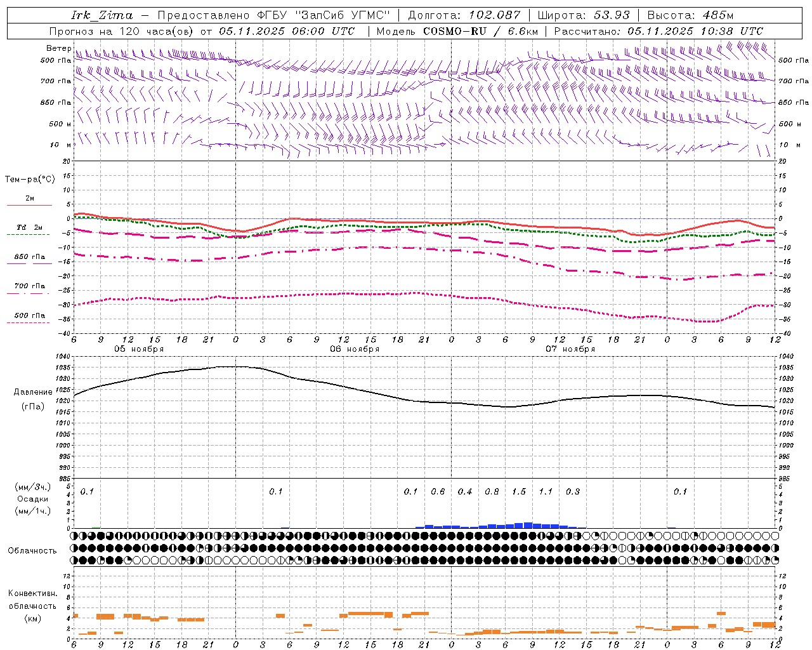Click the peak 1.5 precipitation value
812x650 pixels.
click(519, 492)
